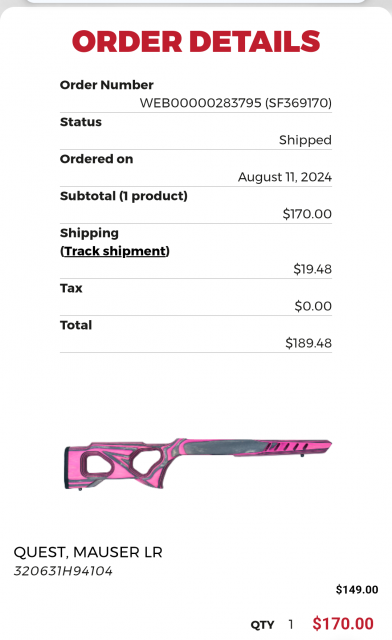Viewport: 392px width, 640px height.
Task: Click the Subtotal (1 product) label
Action: coord(124,196)
